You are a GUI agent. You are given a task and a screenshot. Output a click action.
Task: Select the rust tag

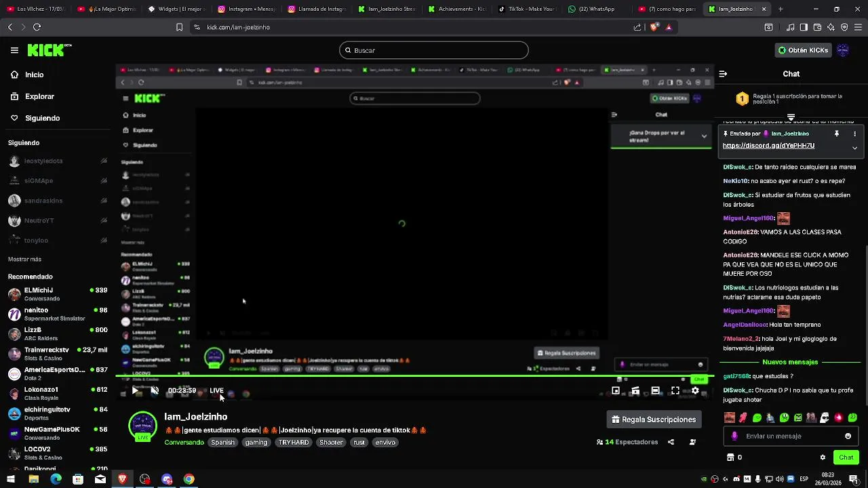[359, 442]
